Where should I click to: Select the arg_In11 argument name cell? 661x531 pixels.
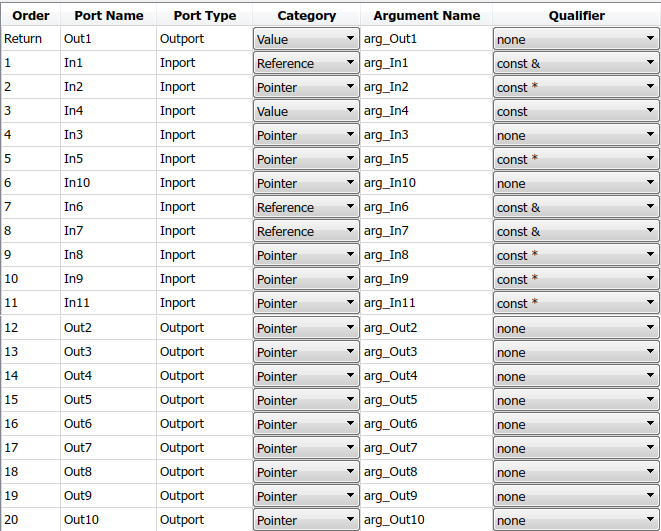pyautogui.click(x=424, y=303)
